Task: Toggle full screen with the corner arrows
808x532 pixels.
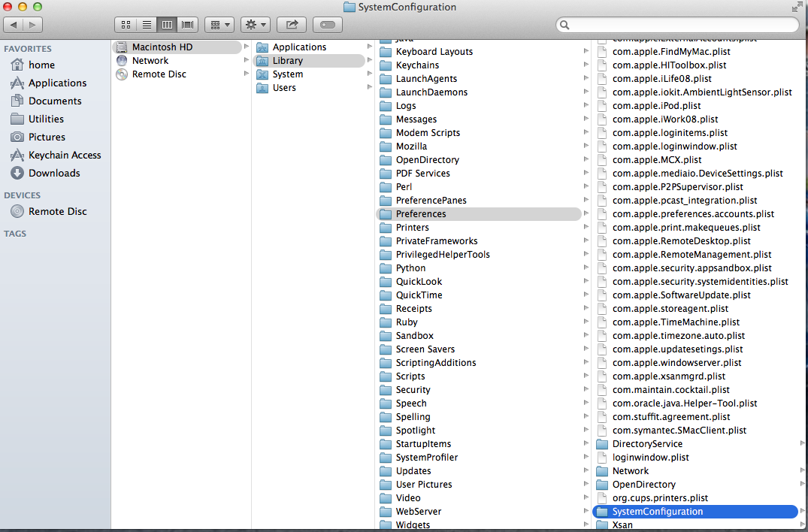Action: 797,8
